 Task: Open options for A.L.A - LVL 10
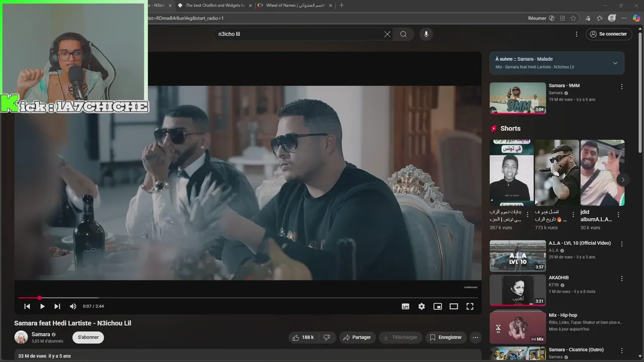pyautogui.click(x=622, y=244)
